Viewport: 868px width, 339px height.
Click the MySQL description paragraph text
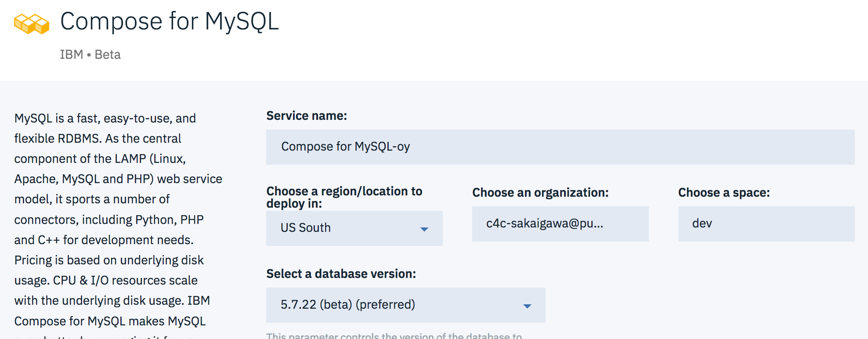(x=118, y=225)
